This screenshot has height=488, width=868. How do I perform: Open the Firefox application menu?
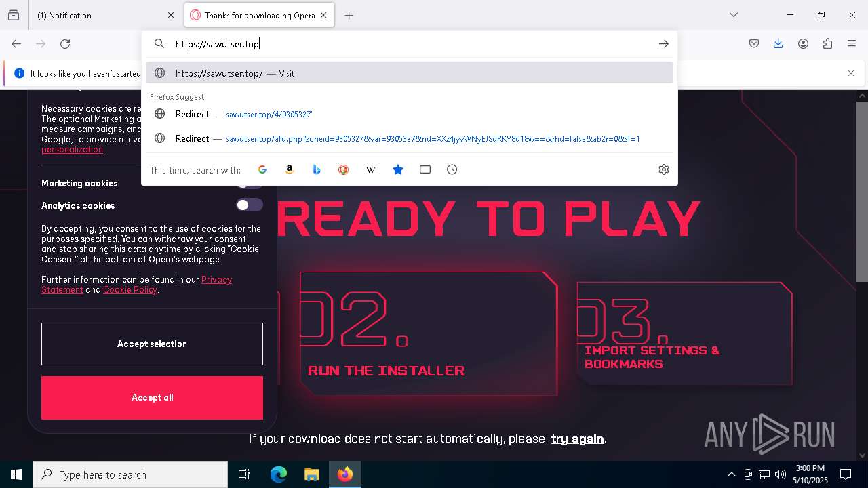tap(852, 44)
